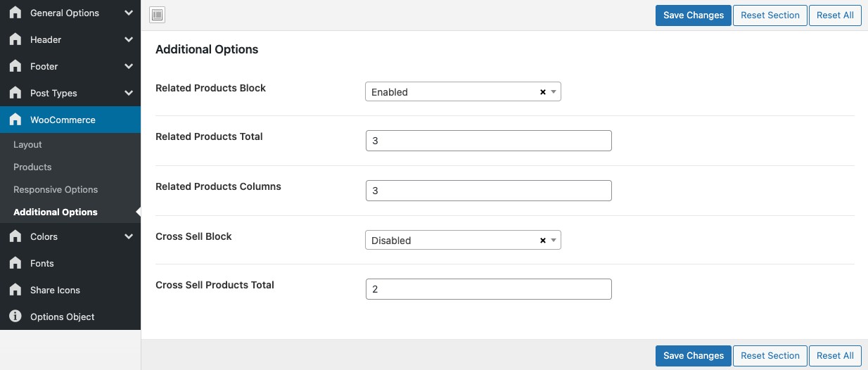Clear the Related Products Block selection with x

(542, 92)
